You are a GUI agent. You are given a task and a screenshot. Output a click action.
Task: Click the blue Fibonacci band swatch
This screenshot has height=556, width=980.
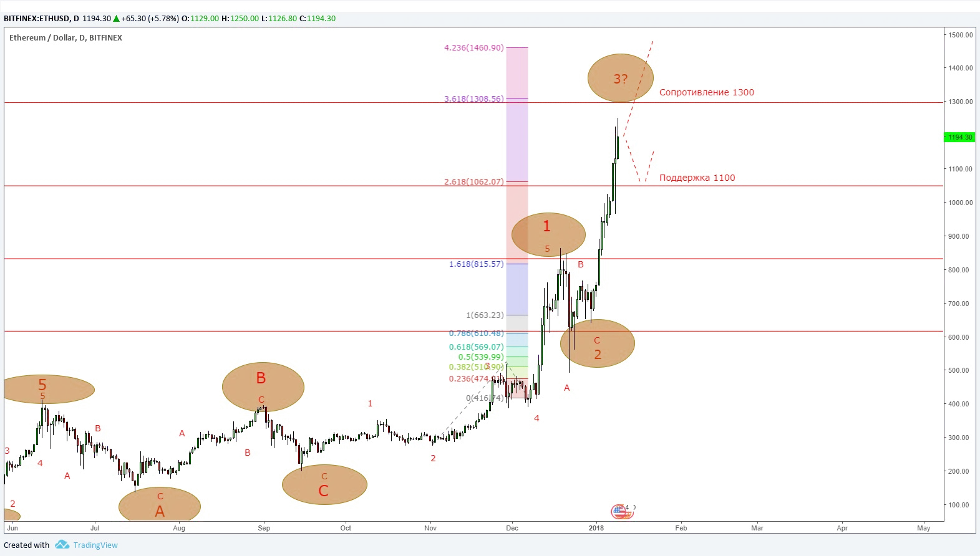point(516,288)
